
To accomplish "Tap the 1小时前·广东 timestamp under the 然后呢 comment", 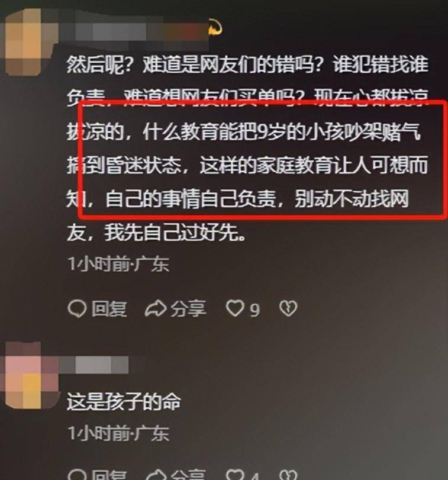I will pyautogui.click(x=118, y=264).
